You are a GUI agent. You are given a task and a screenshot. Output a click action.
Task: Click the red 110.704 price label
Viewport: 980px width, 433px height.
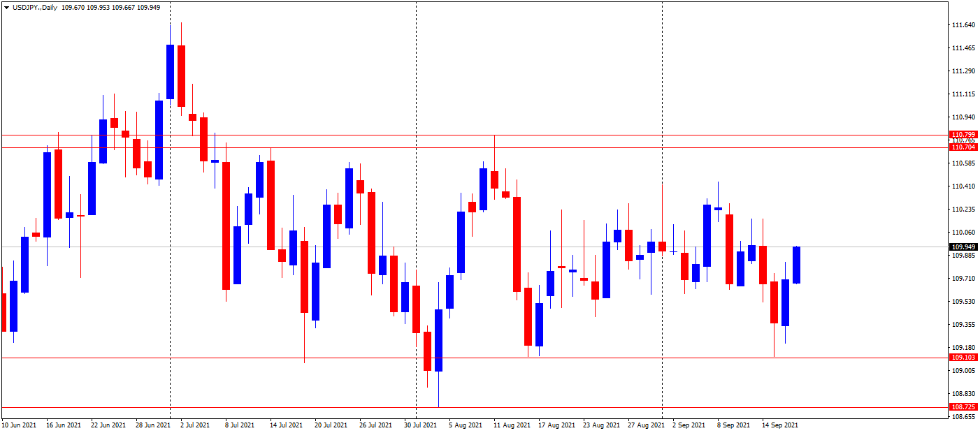pyautogui.click(x=964, y=147)
